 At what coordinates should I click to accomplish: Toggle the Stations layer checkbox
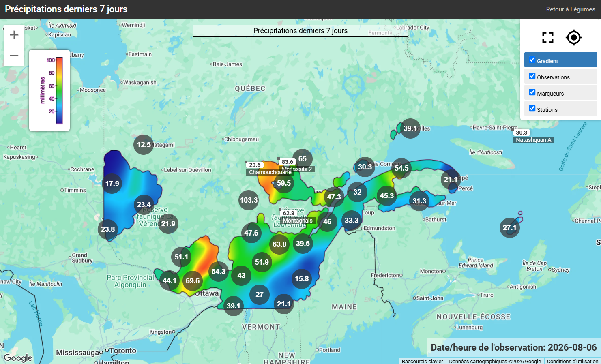coord(532,109)
